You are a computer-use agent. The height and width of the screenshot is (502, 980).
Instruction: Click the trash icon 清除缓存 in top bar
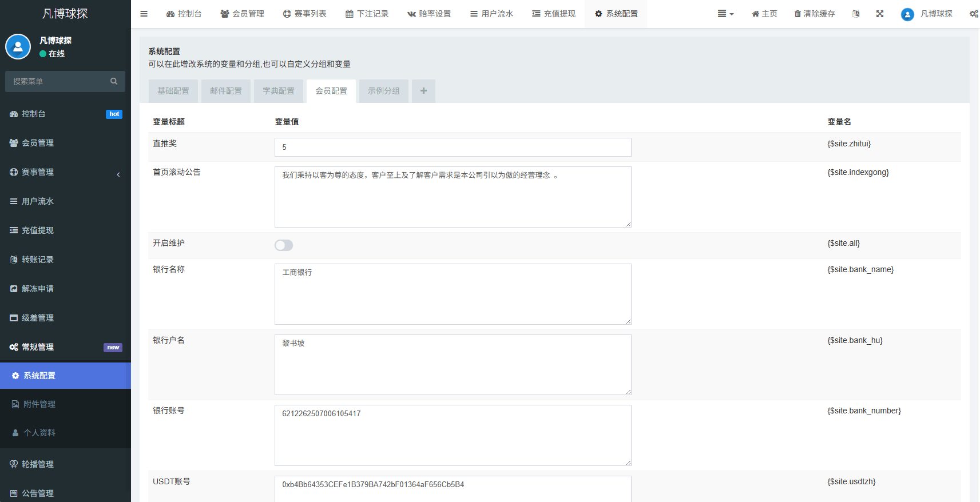(x=815, y=14)
